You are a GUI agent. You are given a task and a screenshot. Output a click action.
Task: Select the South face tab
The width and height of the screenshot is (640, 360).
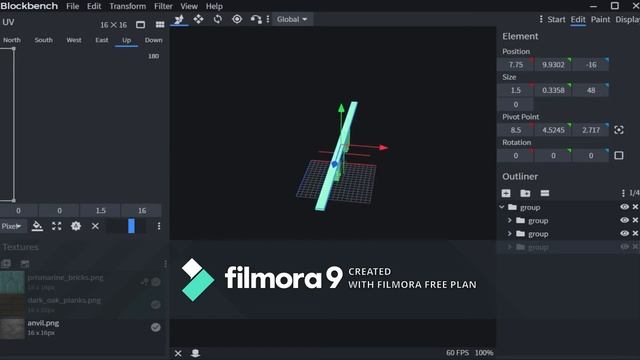pyautogui.click(x=44, y=40)
